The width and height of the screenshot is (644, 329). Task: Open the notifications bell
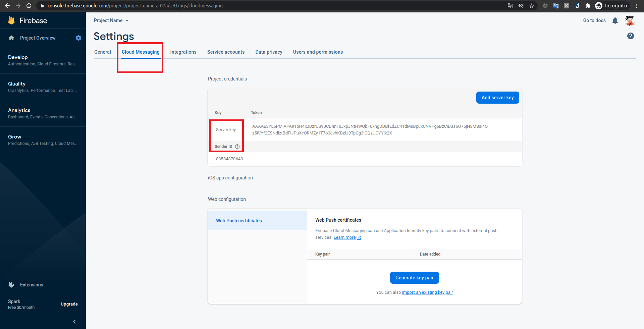click(x=615, y=20)
